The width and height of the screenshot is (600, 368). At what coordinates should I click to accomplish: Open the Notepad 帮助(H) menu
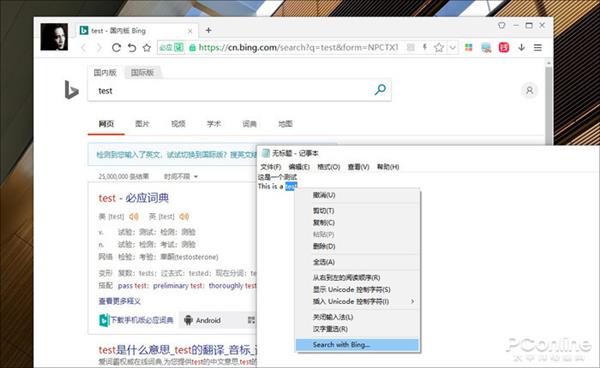[x=388, y=167]
